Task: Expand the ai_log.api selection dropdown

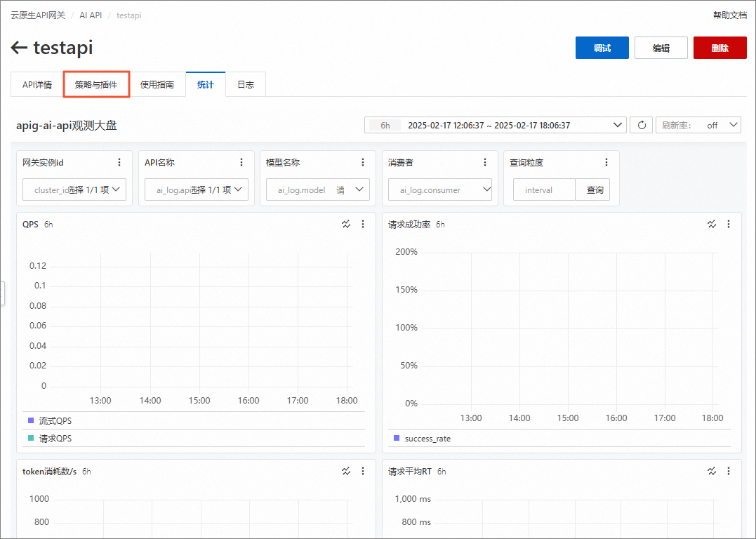Action: [x=197, y=190]
